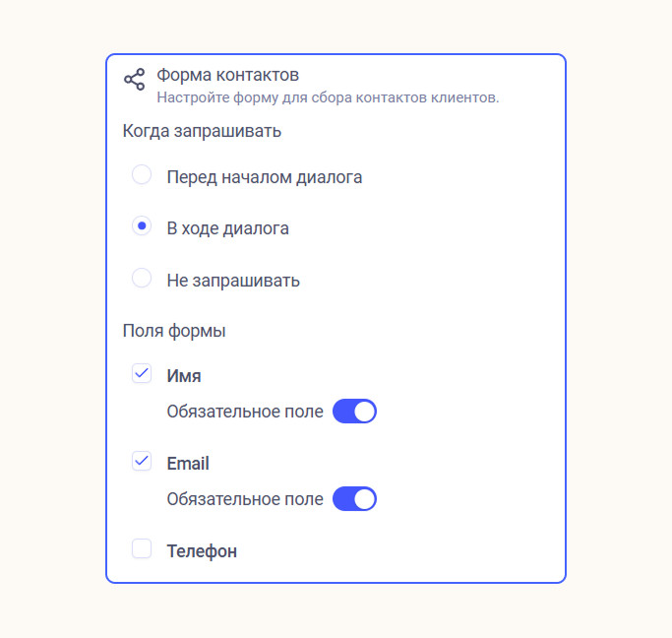Select the Перед началом диалога radio button

[x=142, y=175]
